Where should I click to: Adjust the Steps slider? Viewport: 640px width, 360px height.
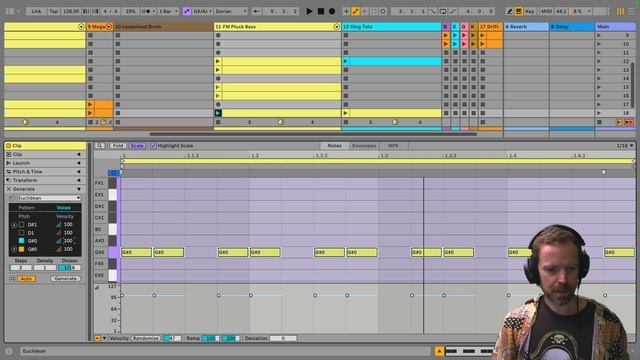[20, 268]
